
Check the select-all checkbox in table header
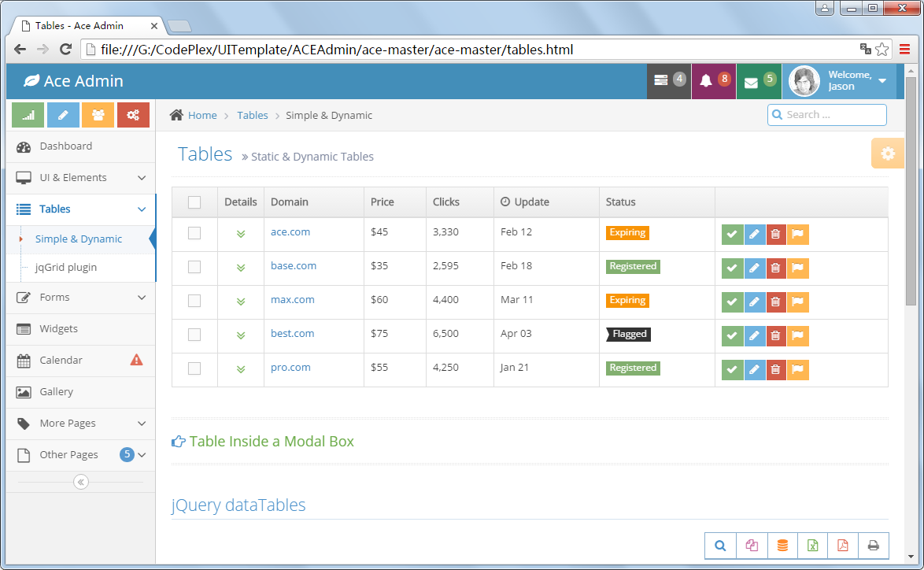pyautogui.click(x=194, y=202)
